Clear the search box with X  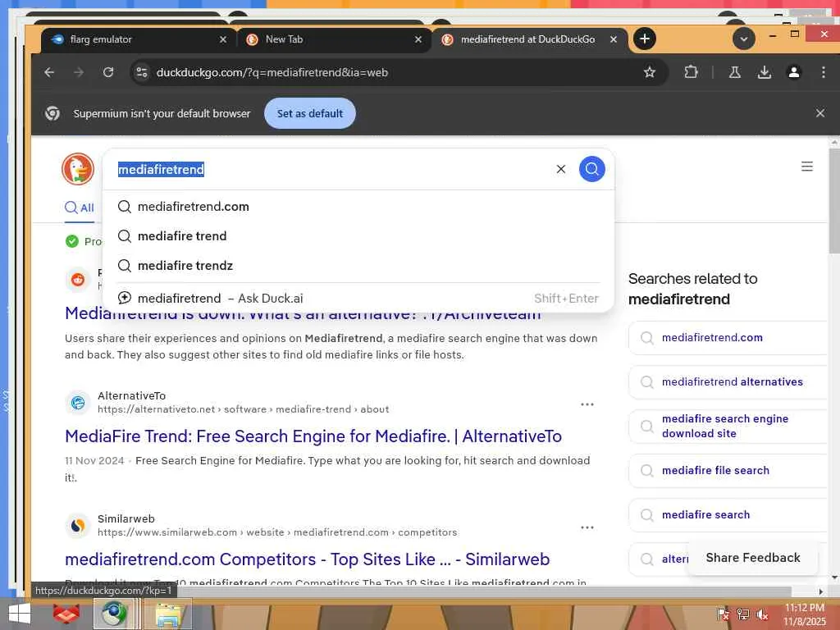(561, 169)
